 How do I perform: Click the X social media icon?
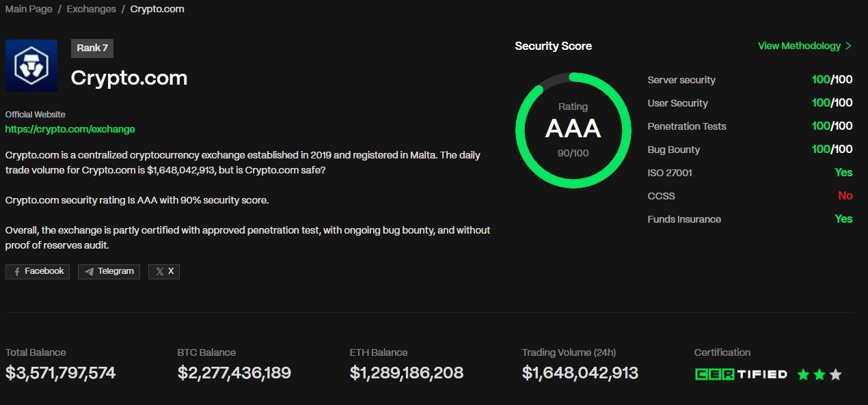coord(159,272)
